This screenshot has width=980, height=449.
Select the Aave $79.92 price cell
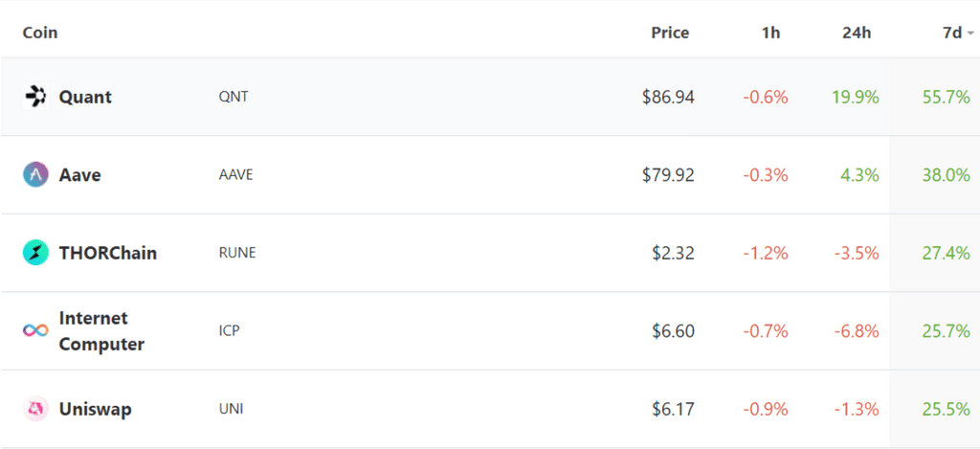click(x=668, y=175)
